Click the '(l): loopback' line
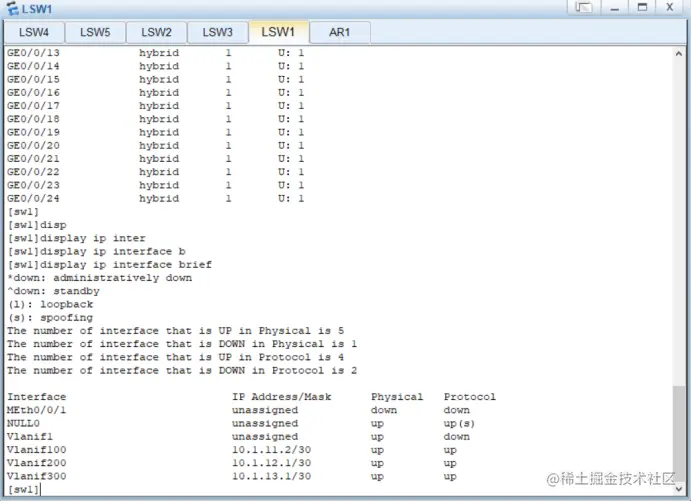This screenshot has width=691, height=502. pos(50,304)
